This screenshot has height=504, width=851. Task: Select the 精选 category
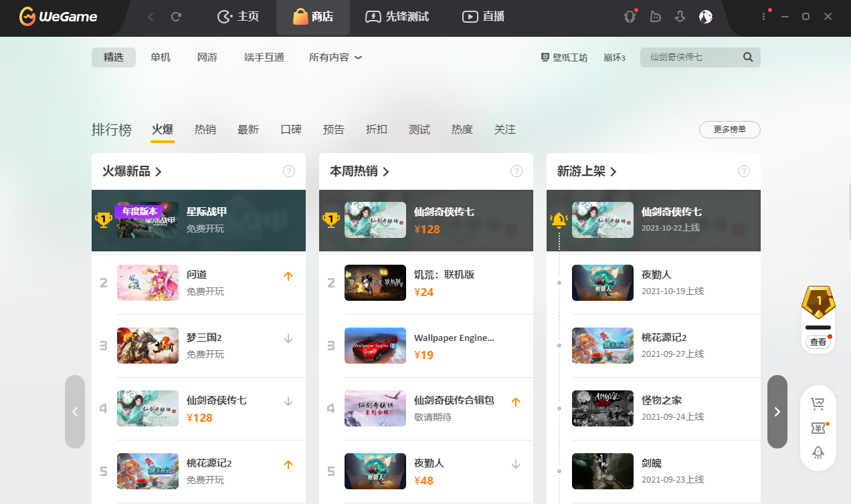click(x=114, y=57)
